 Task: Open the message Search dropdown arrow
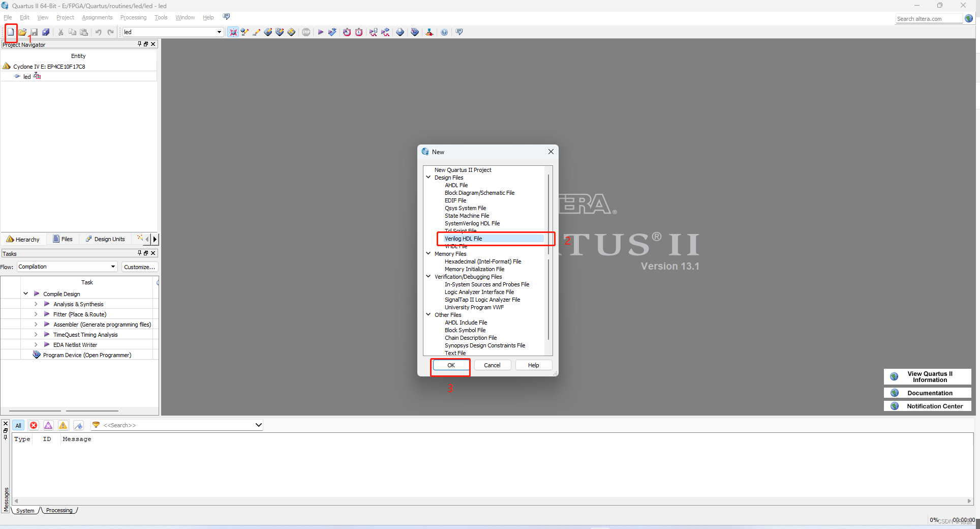point(258,425)
